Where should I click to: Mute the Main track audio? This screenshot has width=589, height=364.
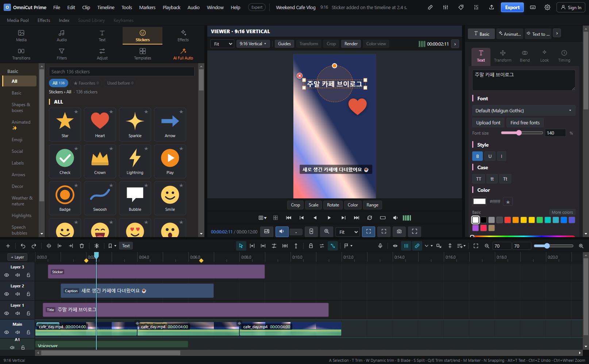18,332
